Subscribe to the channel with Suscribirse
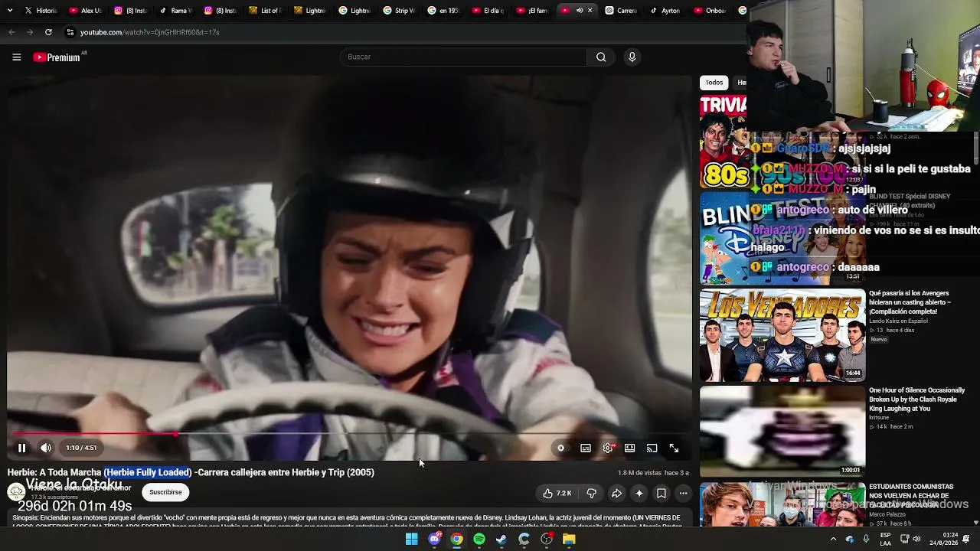980x551 pixels. click(165, 492)
